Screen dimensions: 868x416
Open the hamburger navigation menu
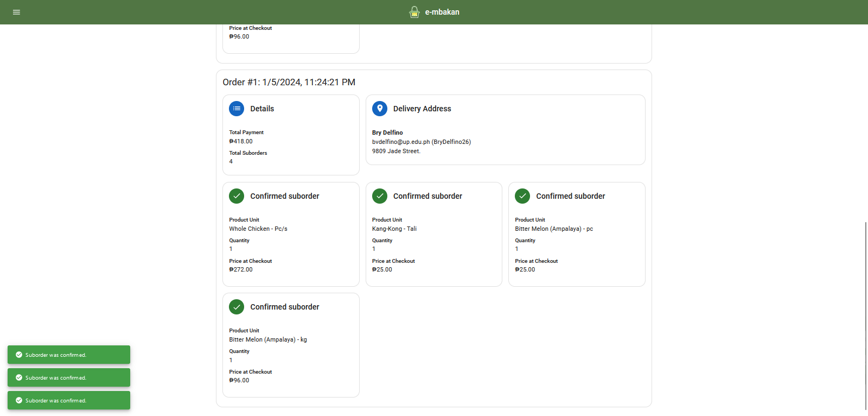pyautogui.click(x=16, y=12)
